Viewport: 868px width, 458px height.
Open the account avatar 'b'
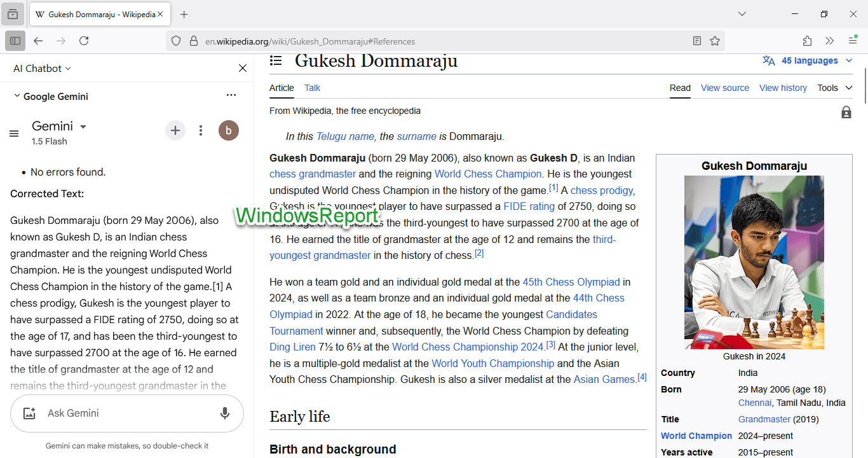tap(229, 130)
